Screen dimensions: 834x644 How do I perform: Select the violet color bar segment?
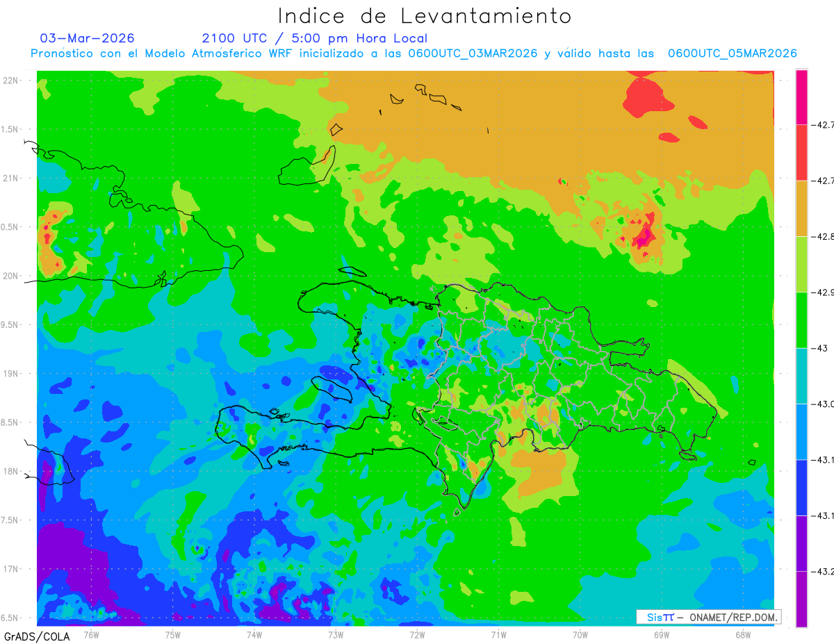coord(802,543)
